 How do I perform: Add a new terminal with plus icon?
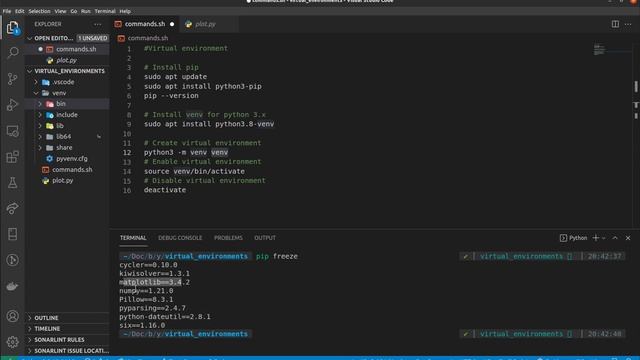point(596,238)
